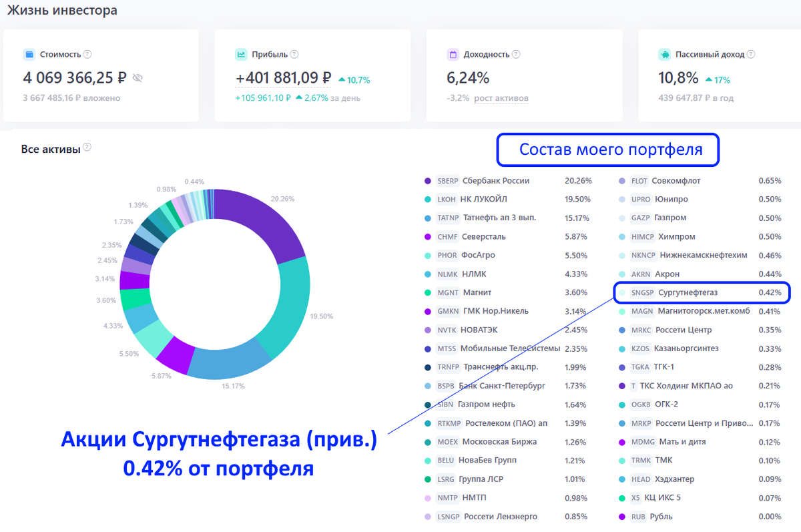Click the SBERP ticker badge
Viewport: 801px width, 532px height.
point(447,181)
